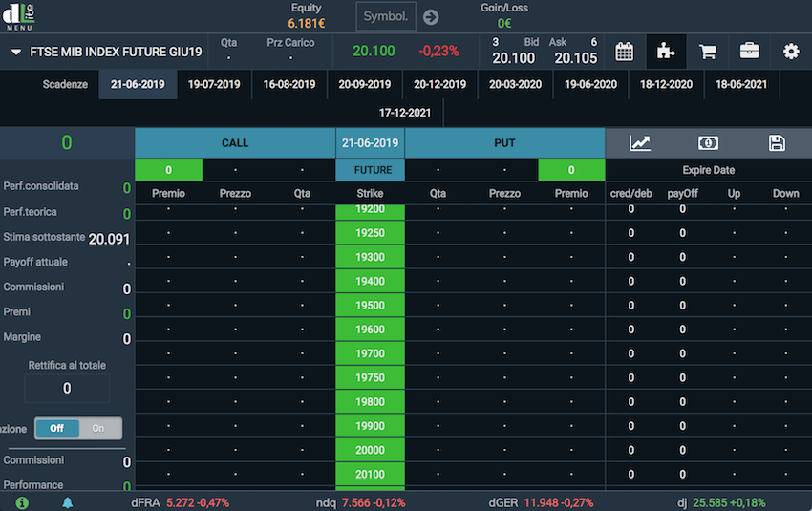Select strike 20000
The width and height of the screenshot is (812, 511).
[371, 450]
